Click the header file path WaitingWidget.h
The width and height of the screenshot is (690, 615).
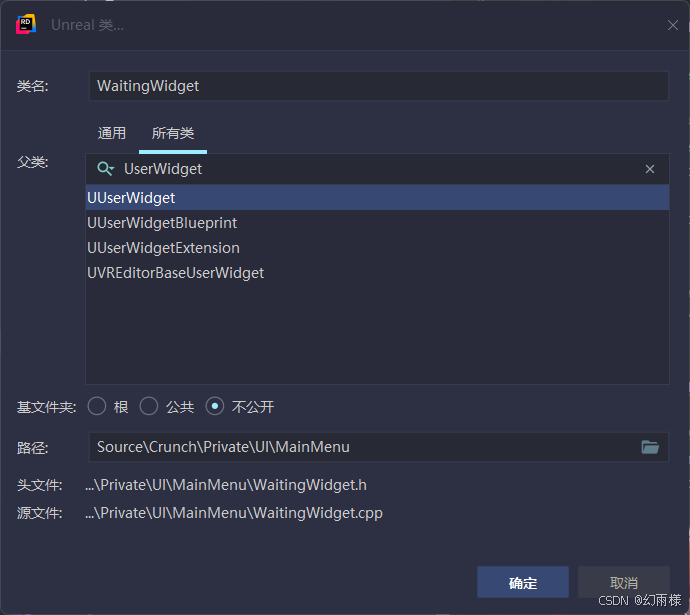click(226, 485)
